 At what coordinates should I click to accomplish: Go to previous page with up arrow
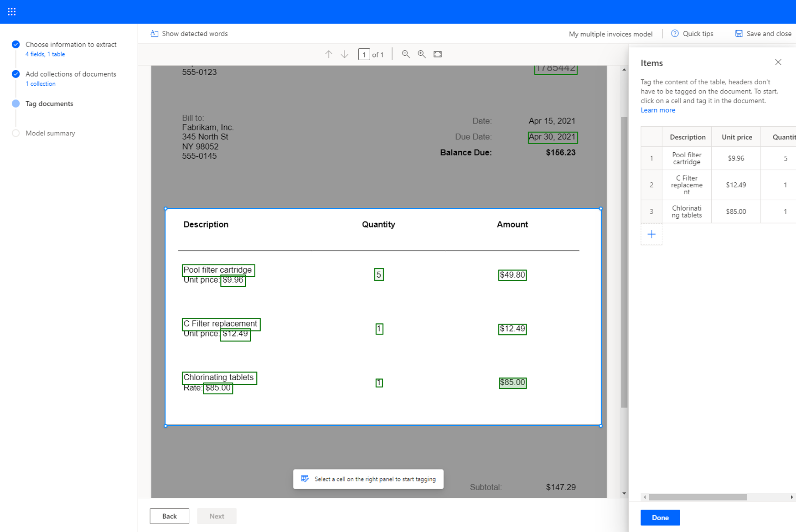(328, 54)
